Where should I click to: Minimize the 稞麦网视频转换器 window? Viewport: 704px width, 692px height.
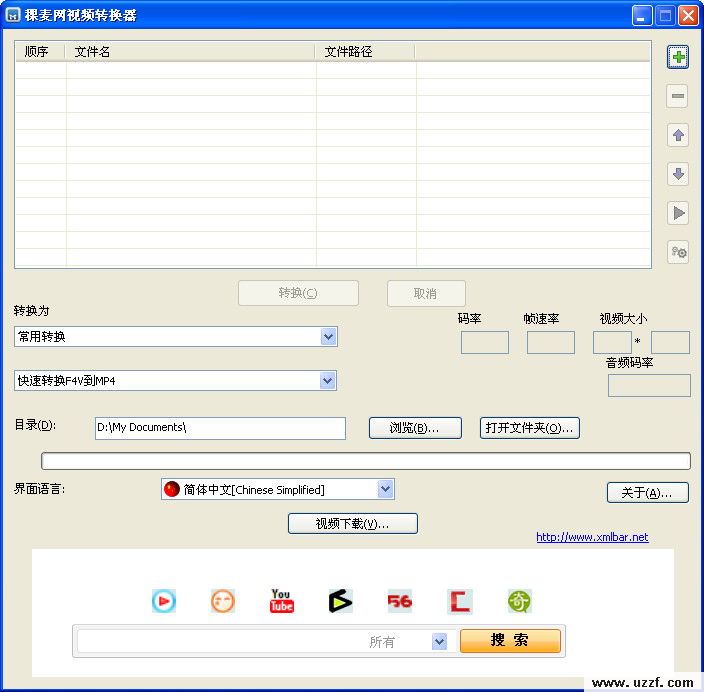point(642,15)
